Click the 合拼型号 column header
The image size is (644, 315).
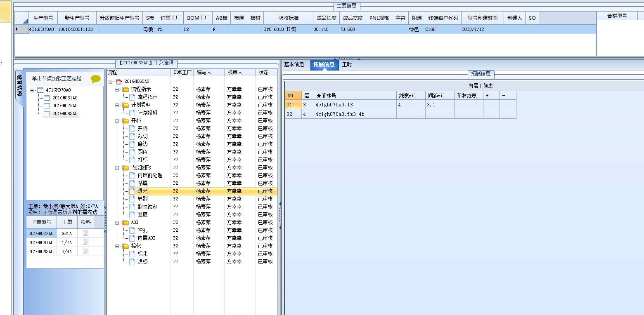click(617, 16)
